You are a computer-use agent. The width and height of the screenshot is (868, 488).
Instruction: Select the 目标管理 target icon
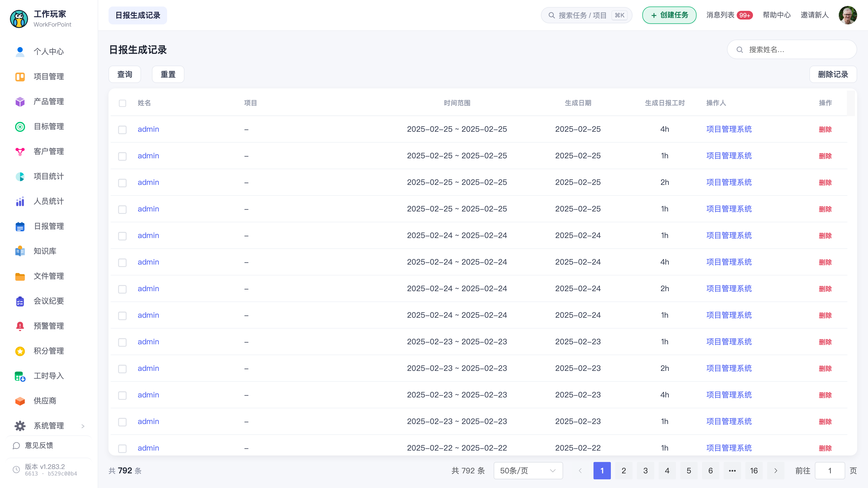(x=20, y=127)
